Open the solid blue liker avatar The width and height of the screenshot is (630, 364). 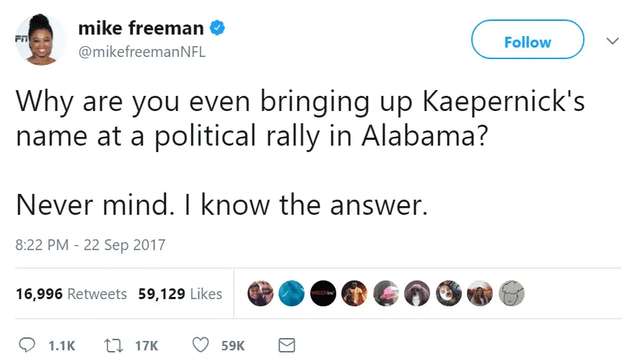[x=291, y=293]
